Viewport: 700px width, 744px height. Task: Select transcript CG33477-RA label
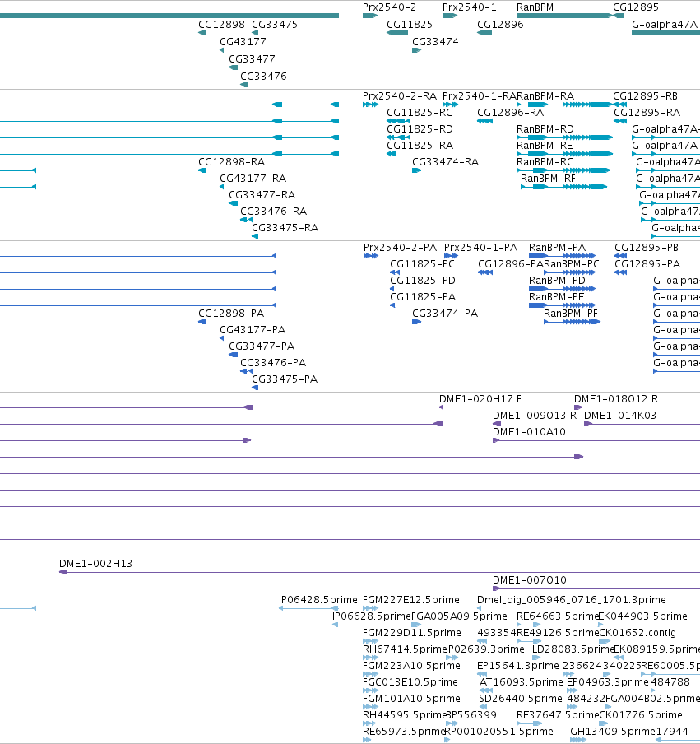(x=262, y=195)
